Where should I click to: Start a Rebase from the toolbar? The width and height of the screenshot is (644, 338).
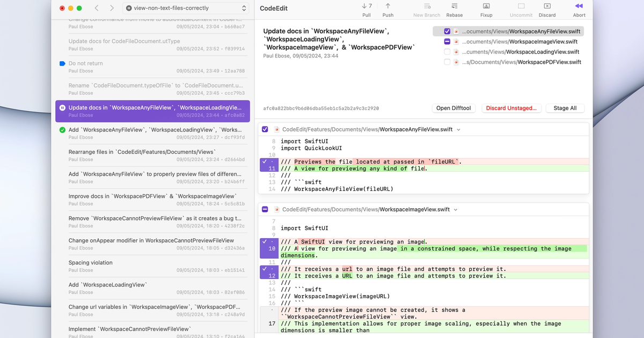454,6
